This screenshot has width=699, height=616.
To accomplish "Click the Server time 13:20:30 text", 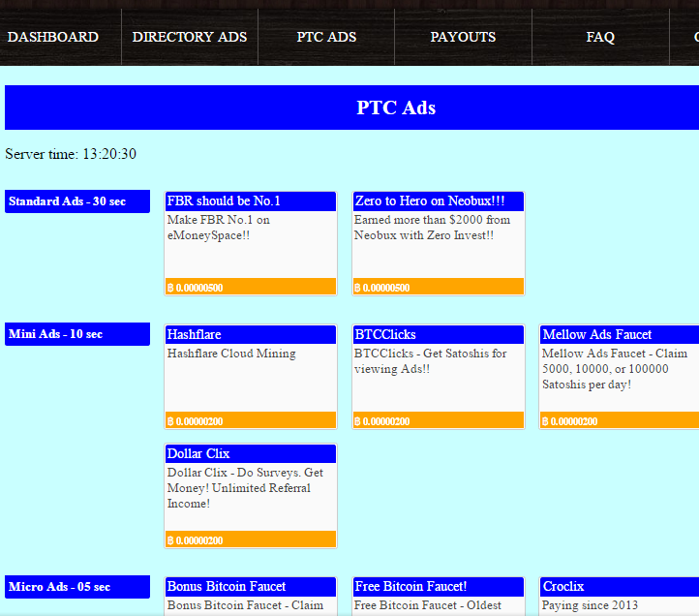I will [x=71, y=154].
